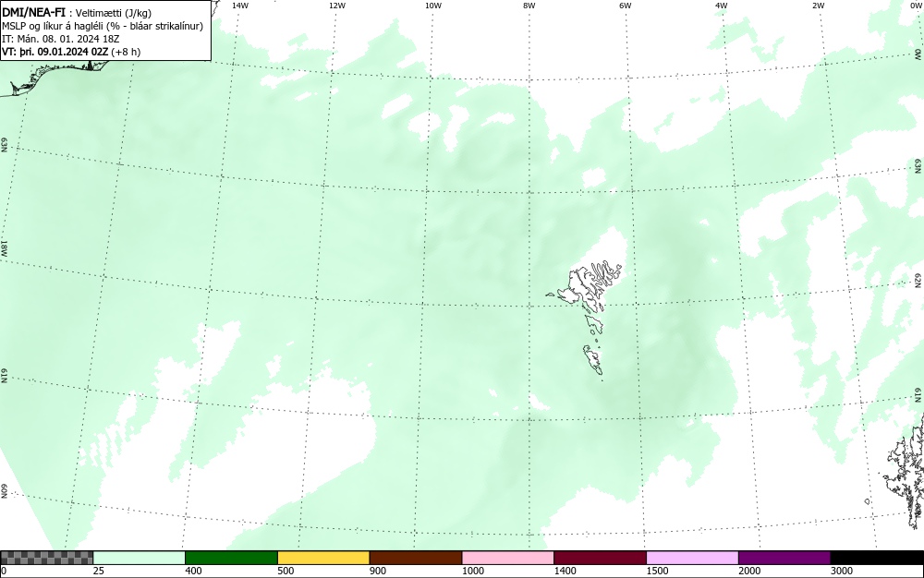
Task: Click the "12W" longitude label
Action: 337,6
